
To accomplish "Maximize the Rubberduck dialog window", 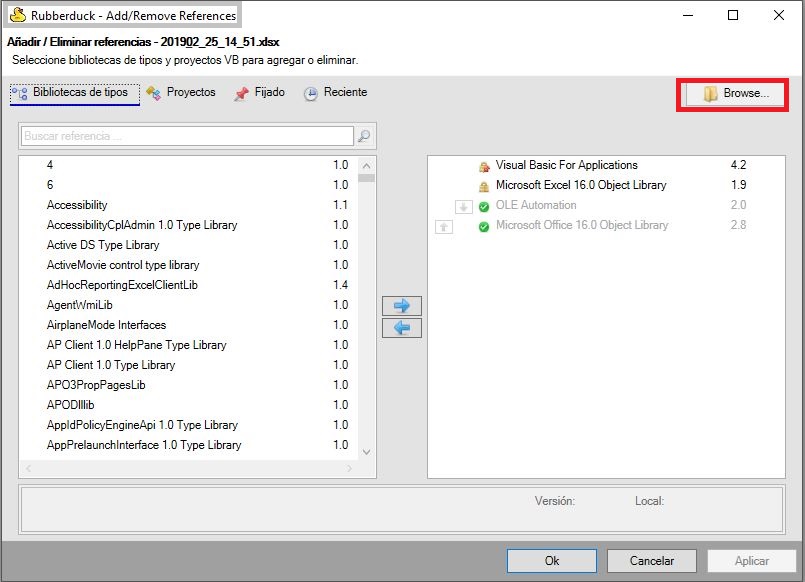I will point(733,15).
